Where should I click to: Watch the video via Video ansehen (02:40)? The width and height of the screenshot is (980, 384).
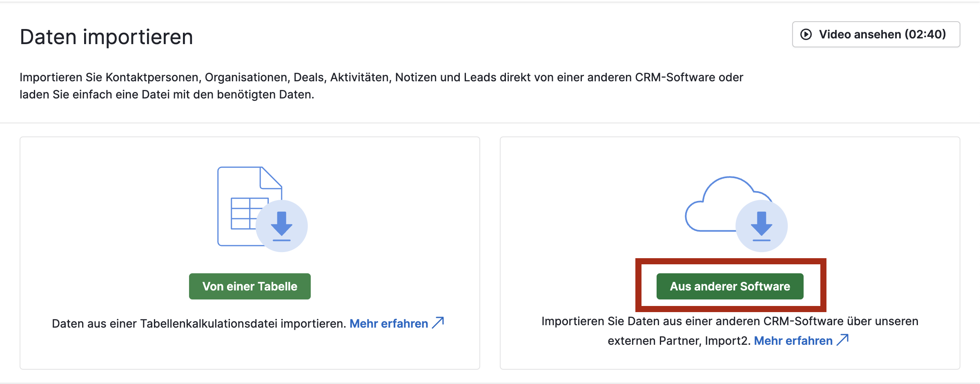882,34
